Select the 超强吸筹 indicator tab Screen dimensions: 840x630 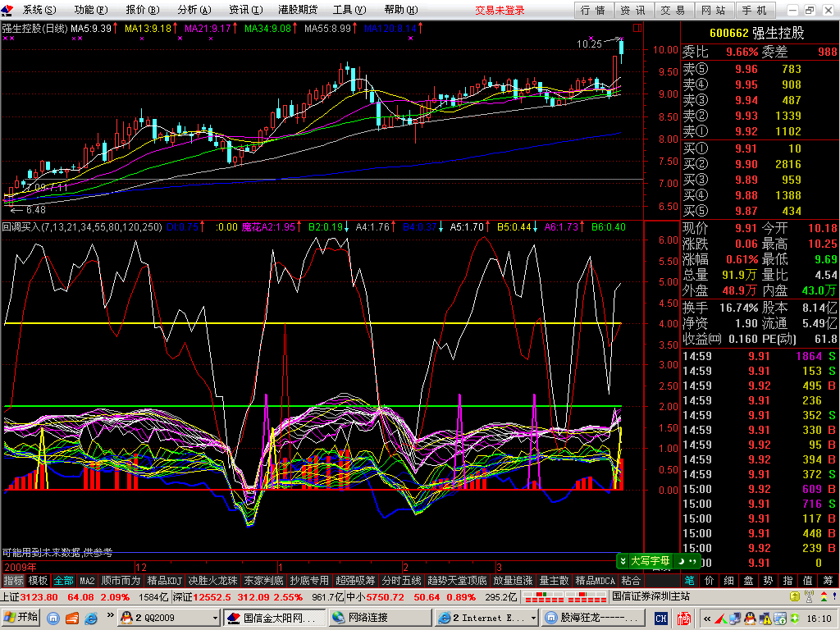coord(355,580)
